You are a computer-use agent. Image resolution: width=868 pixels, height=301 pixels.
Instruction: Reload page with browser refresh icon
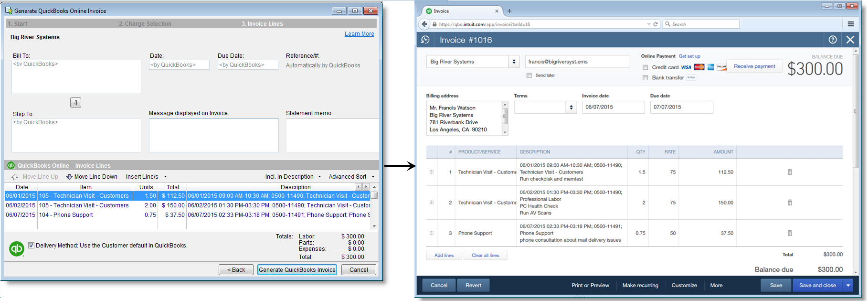tap(656, 24)
